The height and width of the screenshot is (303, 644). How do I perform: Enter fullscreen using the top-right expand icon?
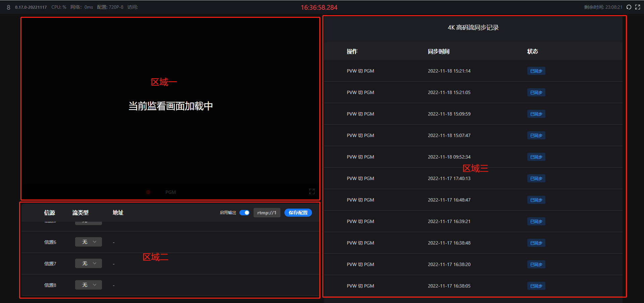638,7
